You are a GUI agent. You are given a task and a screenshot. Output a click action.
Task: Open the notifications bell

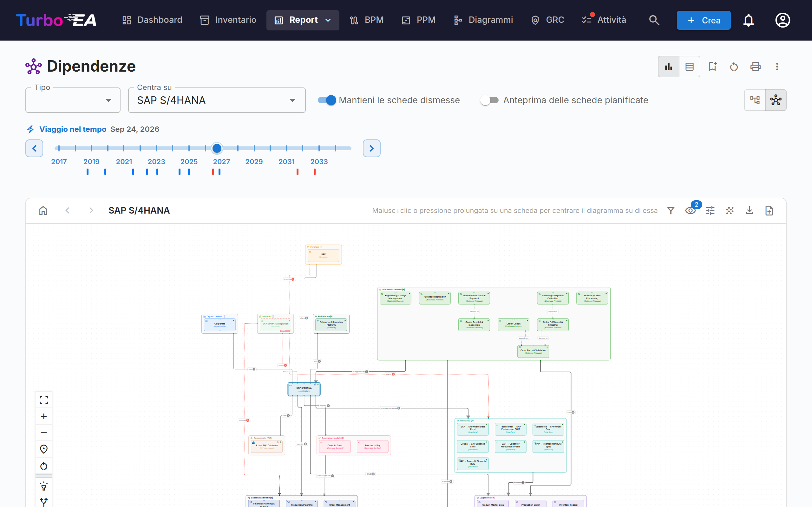pyautogui.click(x=748, y=20)
